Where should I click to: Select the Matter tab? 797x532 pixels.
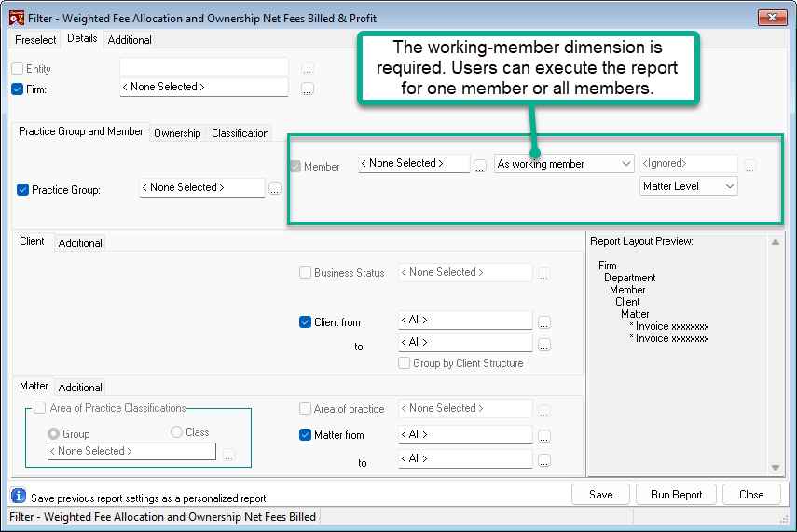[x=34, y=386]
